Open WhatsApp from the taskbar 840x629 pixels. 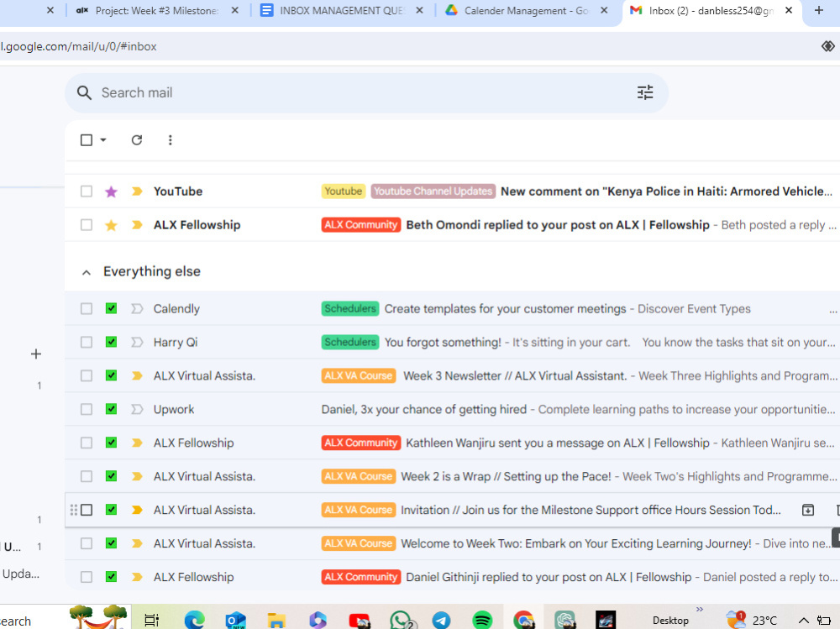click(x=401, y=620)
